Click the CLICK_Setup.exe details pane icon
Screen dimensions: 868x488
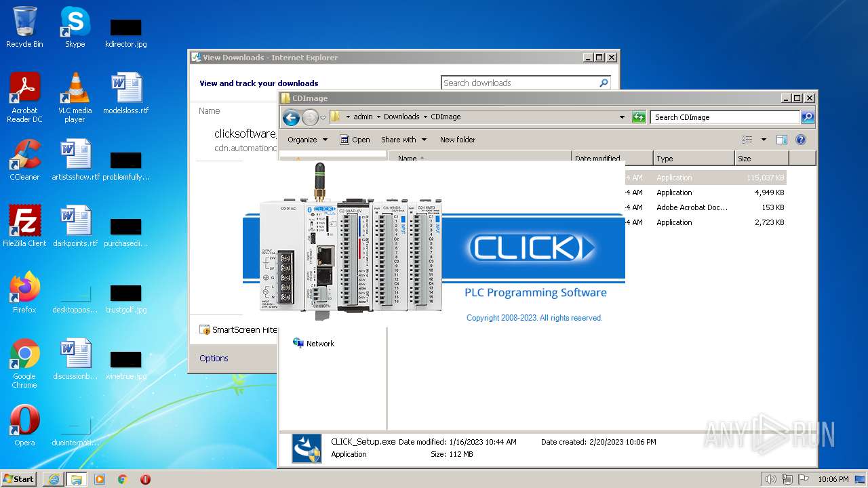tap(307, 448)
